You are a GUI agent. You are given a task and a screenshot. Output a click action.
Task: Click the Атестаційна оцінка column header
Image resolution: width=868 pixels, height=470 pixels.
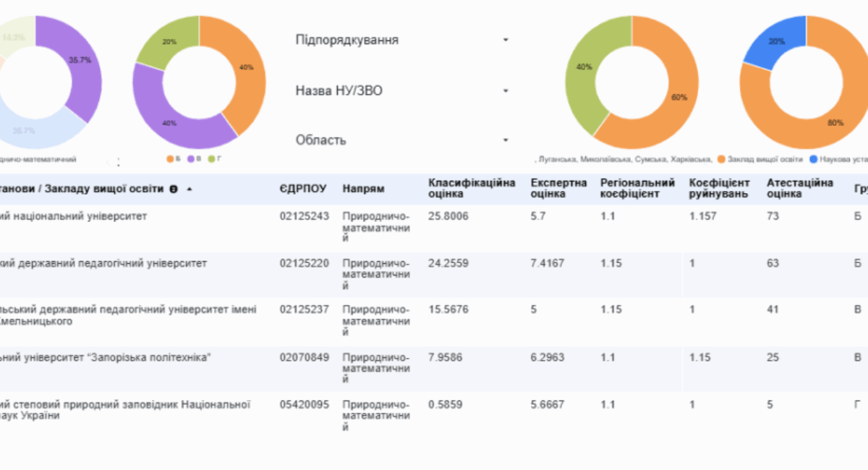(x=799, y=189)
